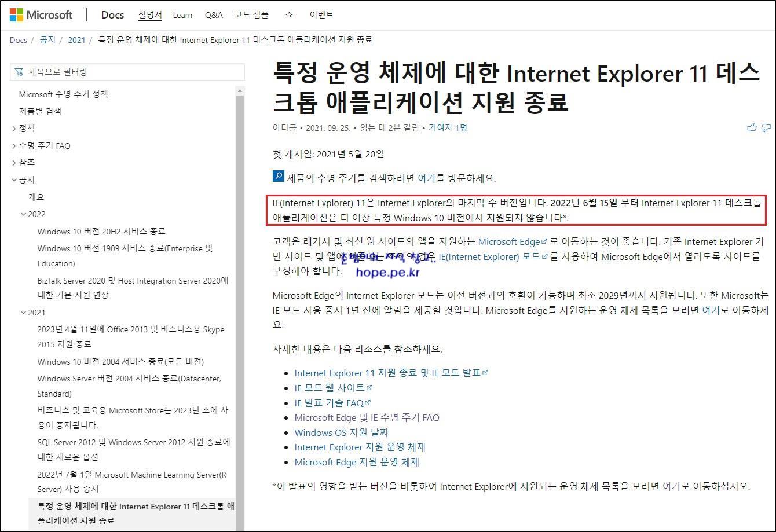Open the IE(Internet Explorer) 모드 link
The height and width of the screenshot is (532, 776).
tap(493, 256)
